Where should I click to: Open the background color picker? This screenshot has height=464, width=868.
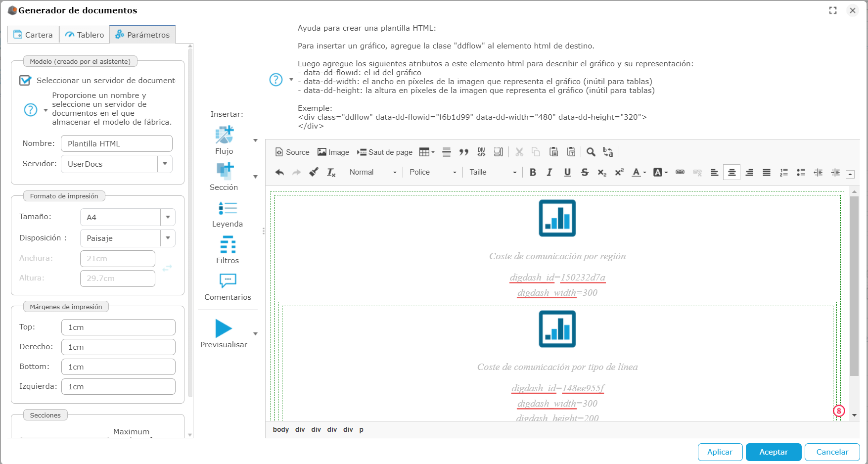(x=660, y=172)
